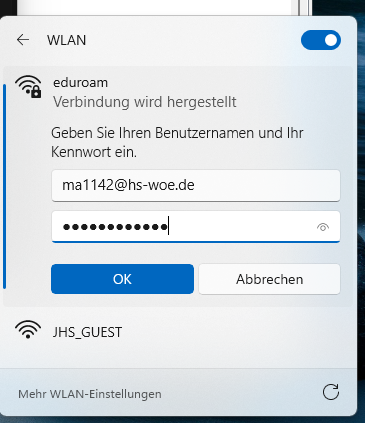
Task: Refresh the network list with the circular arrow
Action: point(331,392)
